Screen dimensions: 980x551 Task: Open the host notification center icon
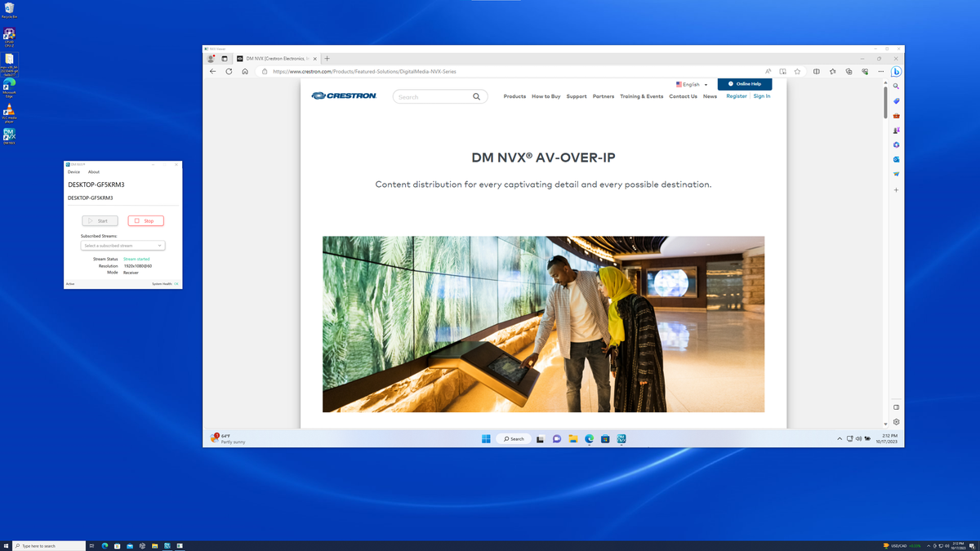tap(973, 546)
